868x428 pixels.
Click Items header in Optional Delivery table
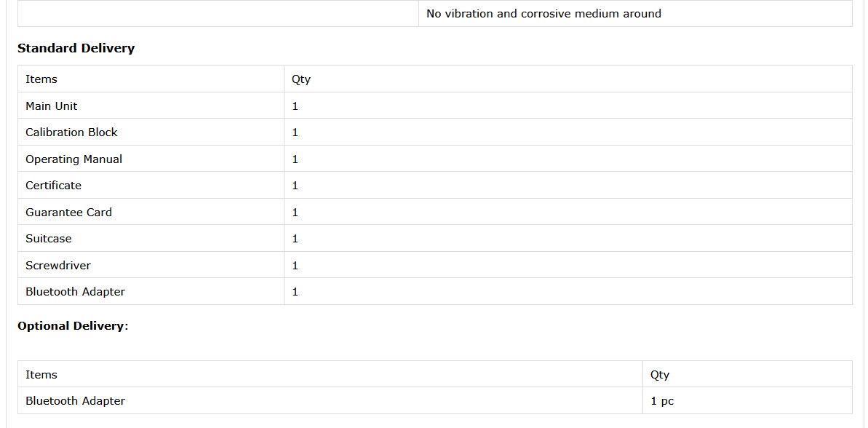pyautogui.click(x=41, y=375)
